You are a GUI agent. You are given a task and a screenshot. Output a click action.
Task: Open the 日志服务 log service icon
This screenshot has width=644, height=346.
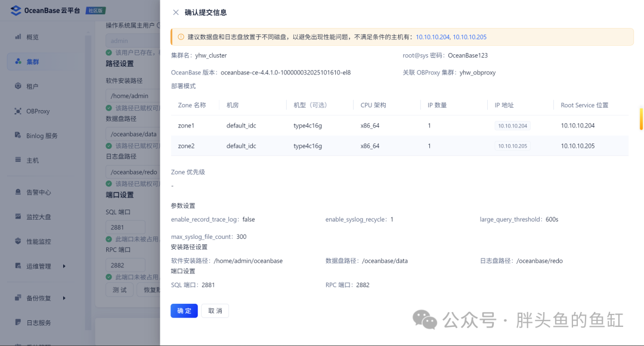[18, 322]
